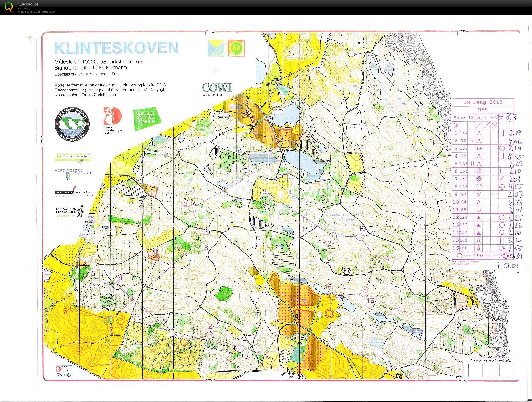Click the Version 2.4 label
This screenshot has width=532, height=402.
click(25, 8)
